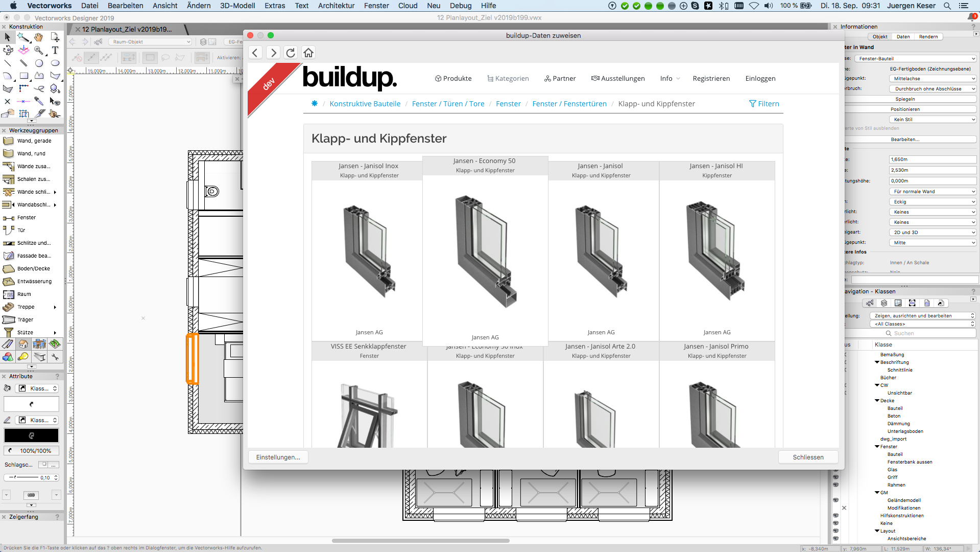Select the single Line tool
The height and width of the screenshot is (552, 980).
click(8, 63)
